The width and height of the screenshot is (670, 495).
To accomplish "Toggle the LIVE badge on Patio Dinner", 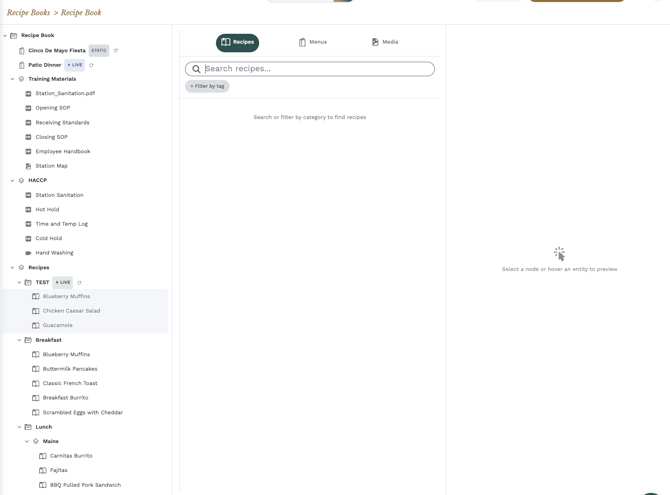I will tap(75, 65).
